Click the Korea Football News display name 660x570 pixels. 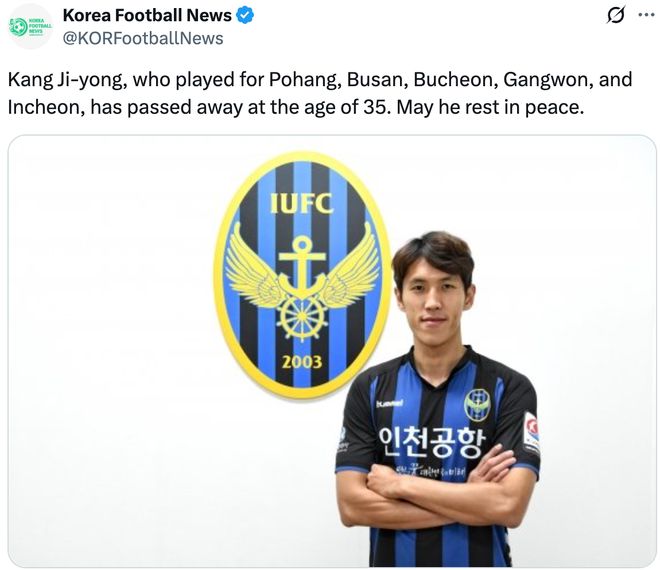click(147, 16)
